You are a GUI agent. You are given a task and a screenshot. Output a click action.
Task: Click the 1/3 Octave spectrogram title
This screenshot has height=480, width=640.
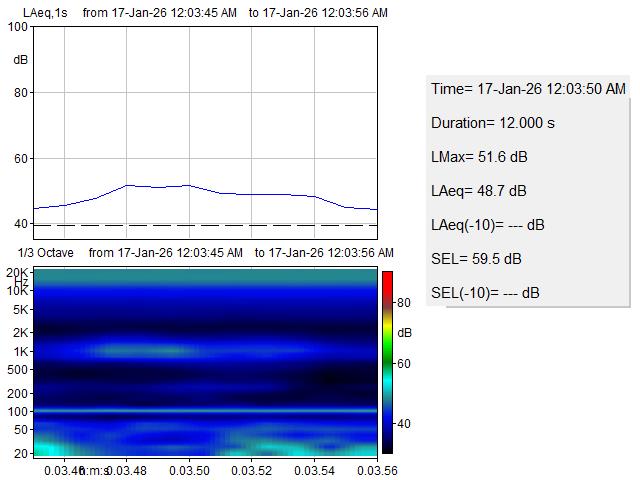46,253
